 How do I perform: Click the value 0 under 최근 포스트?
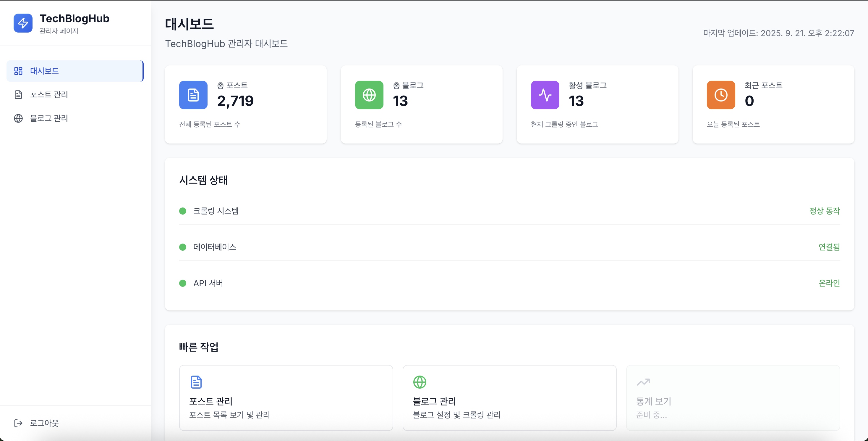(749, 101)
